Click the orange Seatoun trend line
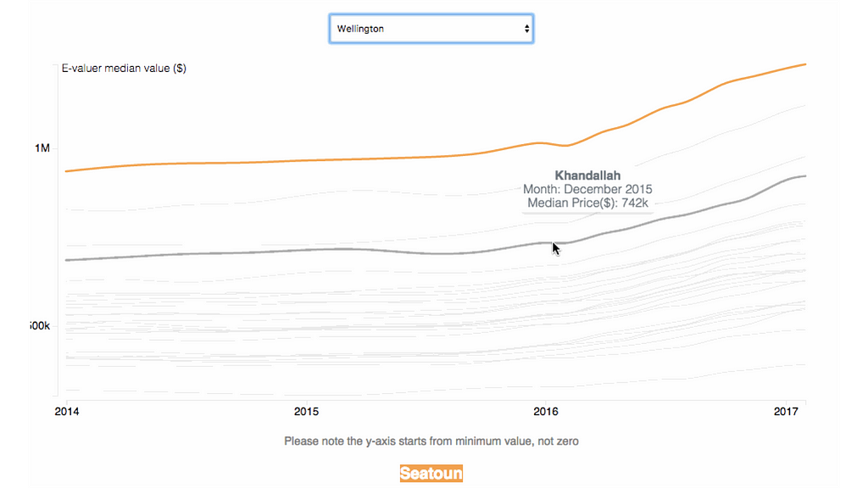This screenshot has width=868, height=488. [339, 160]
